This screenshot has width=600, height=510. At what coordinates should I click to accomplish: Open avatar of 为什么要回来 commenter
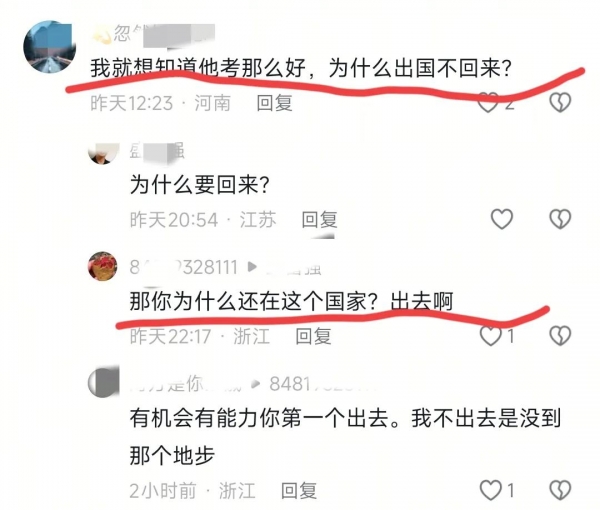[x=104, y=152]
